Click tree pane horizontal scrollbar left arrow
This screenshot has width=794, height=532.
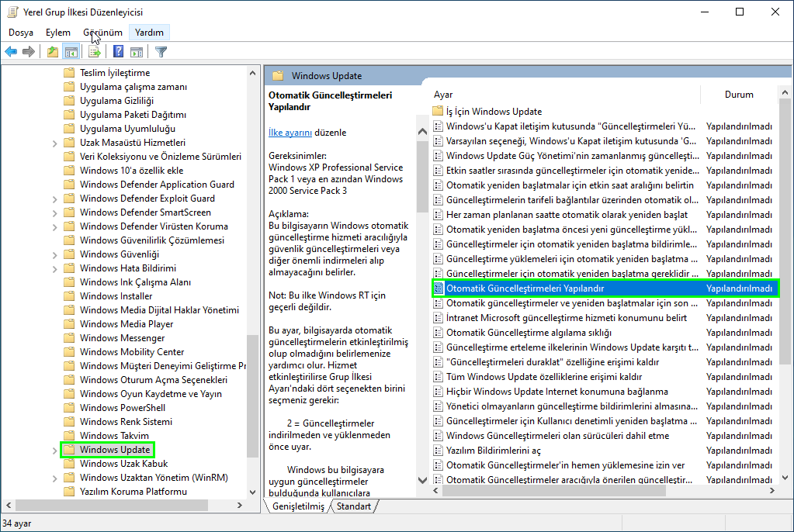point(9,505)
